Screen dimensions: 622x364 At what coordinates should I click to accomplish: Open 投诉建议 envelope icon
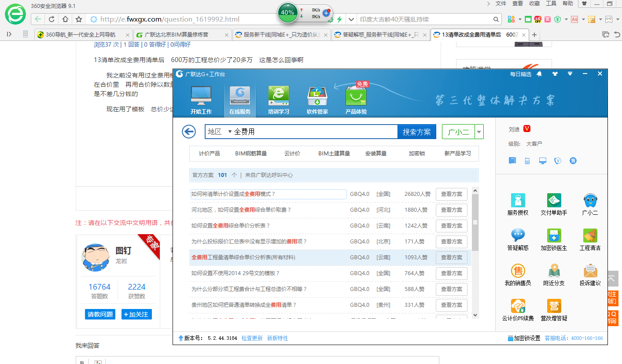(x=590, y=275)
